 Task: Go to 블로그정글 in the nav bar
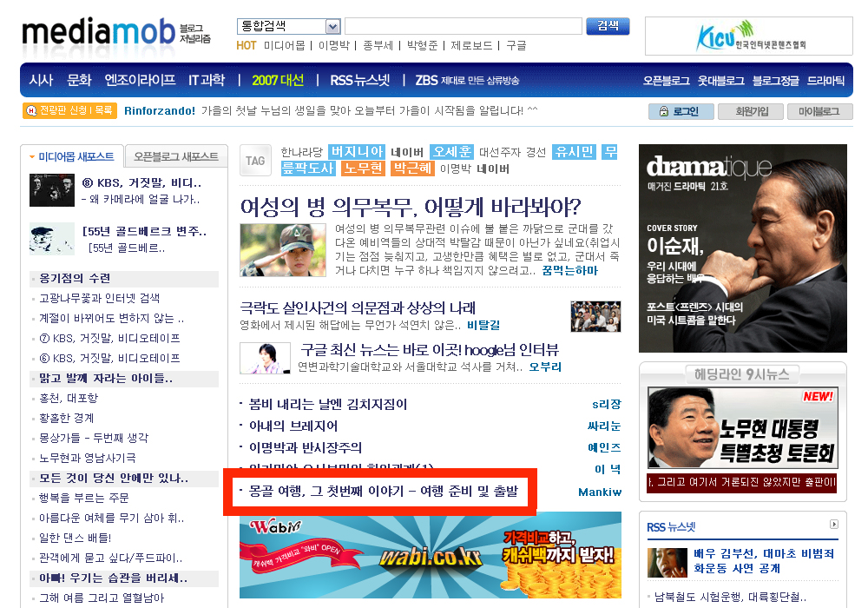(775, 81)
